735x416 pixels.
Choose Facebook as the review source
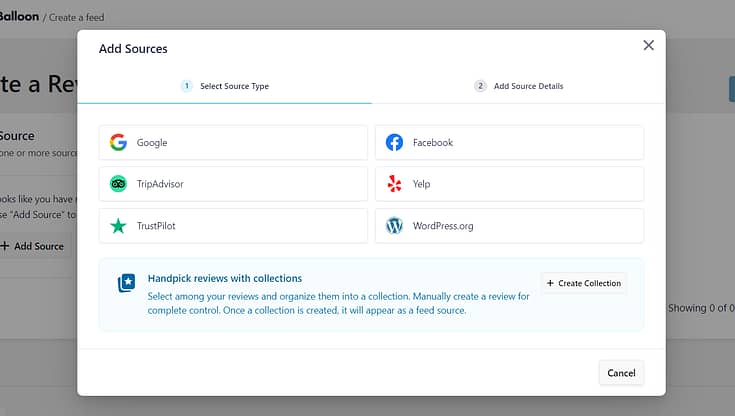(510, 143)
